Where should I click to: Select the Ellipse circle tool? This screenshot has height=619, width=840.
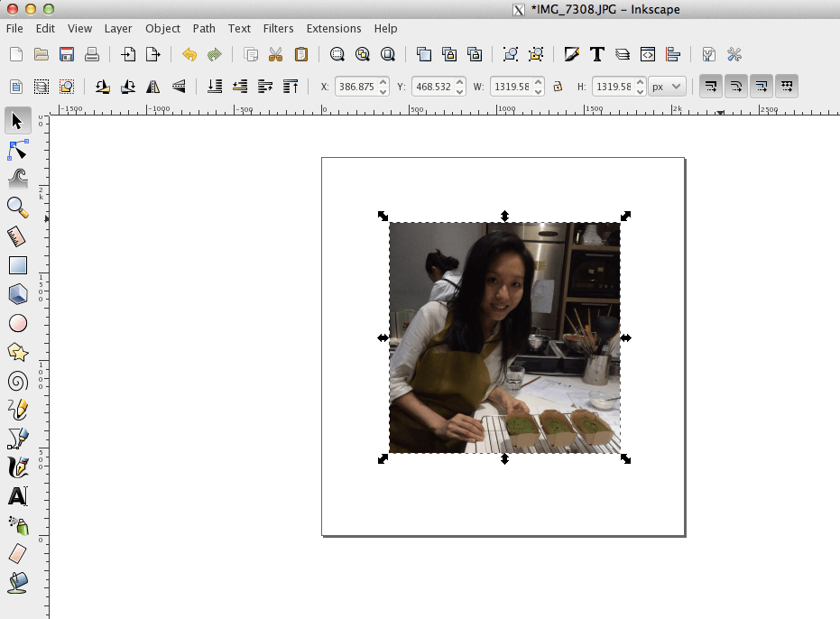18,323
